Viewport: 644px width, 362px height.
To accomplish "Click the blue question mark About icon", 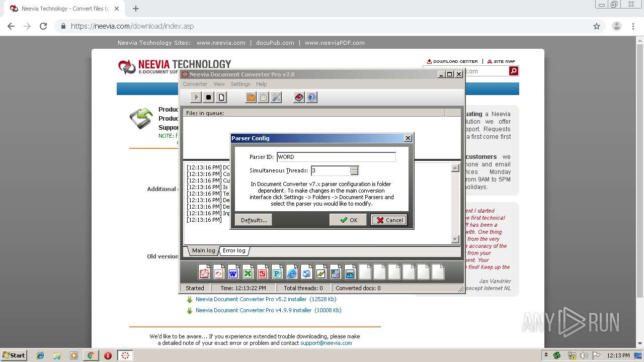I will click(x=312, y=98).
